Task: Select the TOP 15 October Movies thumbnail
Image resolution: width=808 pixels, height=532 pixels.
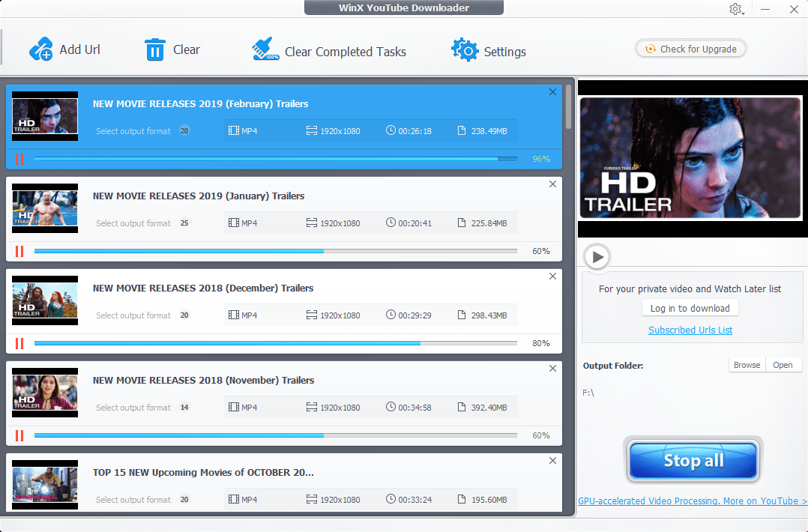Action: [45, 485]
